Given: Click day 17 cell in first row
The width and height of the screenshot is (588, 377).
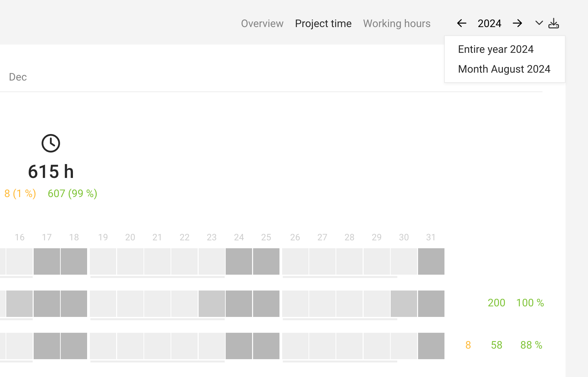Looking at the screenshot, I should (x=47, y=261).
